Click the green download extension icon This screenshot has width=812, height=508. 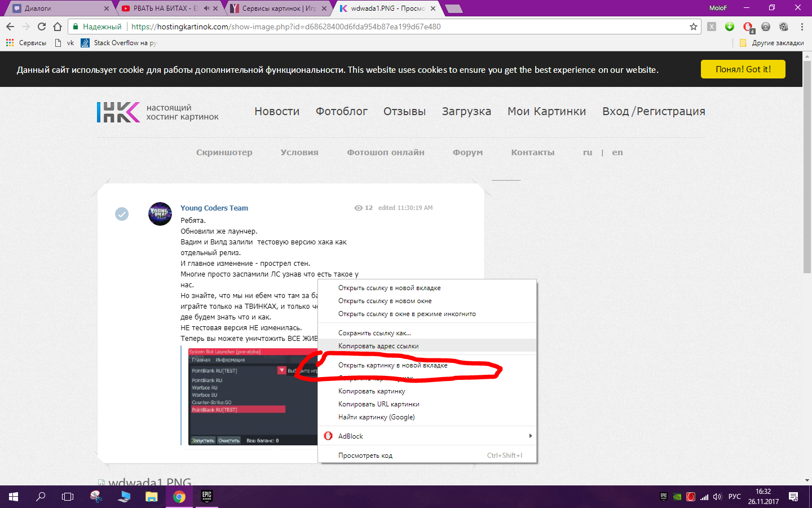[730, 27]
